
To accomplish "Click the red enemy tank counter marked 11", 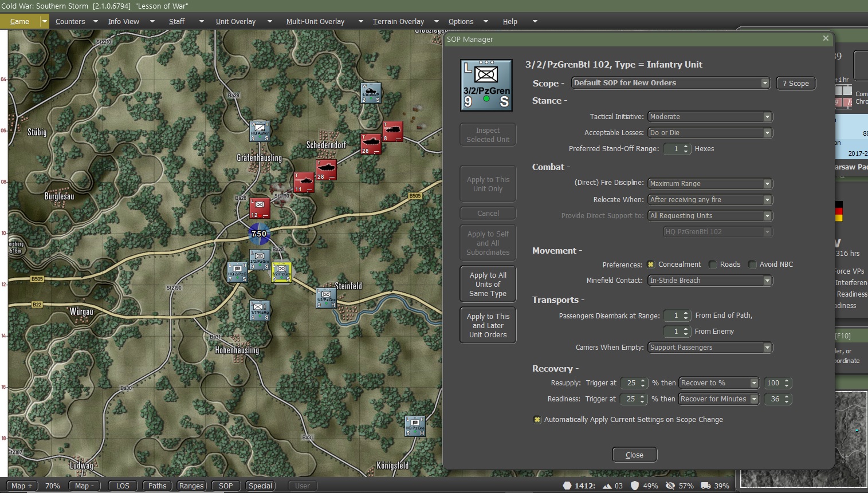I will [304, 182].
